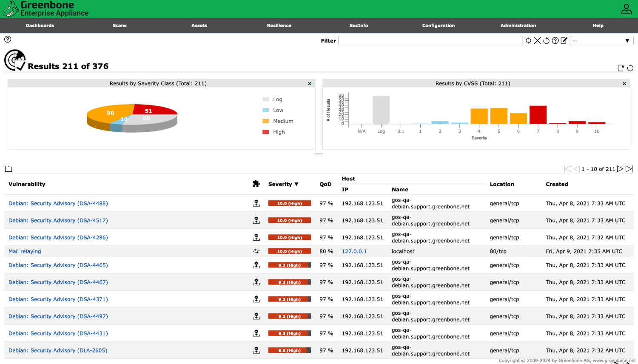Image resolution: width=638 pixels, height=364 pixels.
Task: Refresh the results page with the reload icon
Action: coord(630,68)
